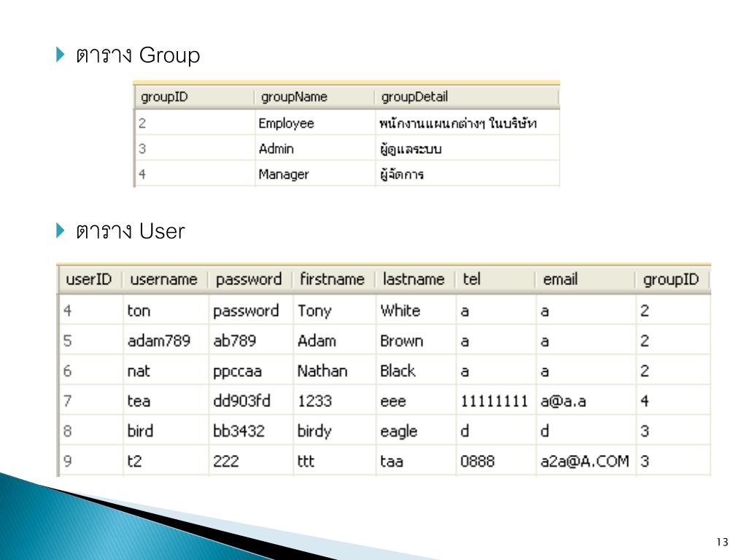Select the lastname cell 'Brown'
This screenshot has width=747, height=560.
pyautogui.click(x=416, y=341)
